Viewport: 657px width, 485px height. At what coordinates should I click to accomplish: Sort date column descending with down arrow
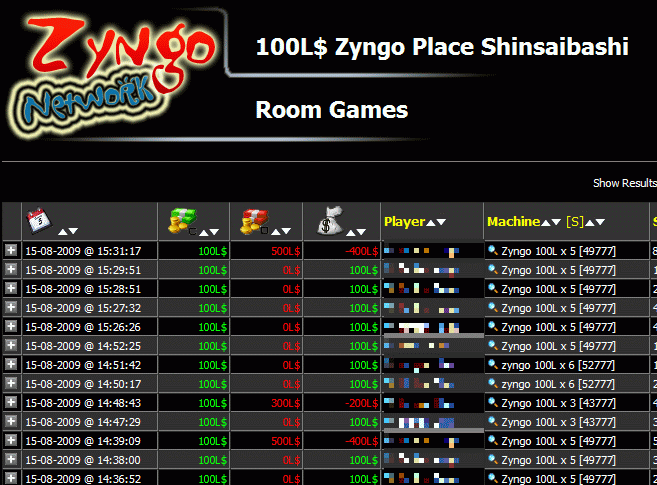click(73, 231)
